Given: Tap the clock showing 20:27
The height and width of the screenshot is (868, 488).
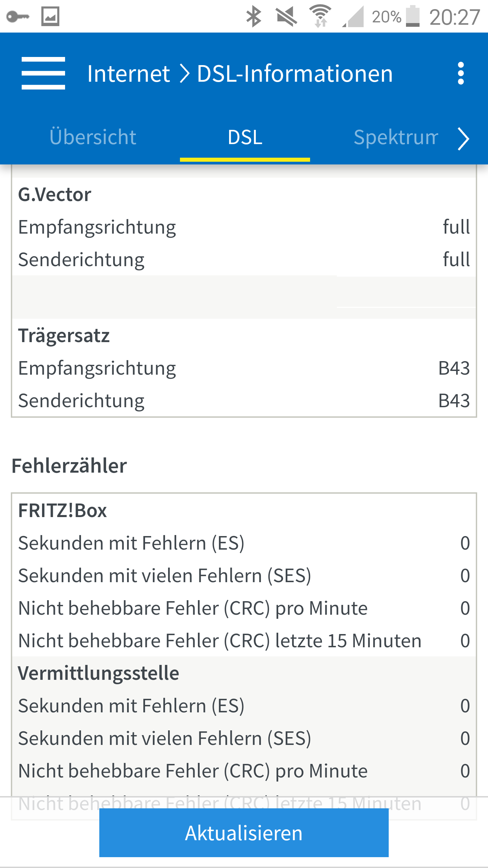Looking at the screenshot, I should 454,17.
